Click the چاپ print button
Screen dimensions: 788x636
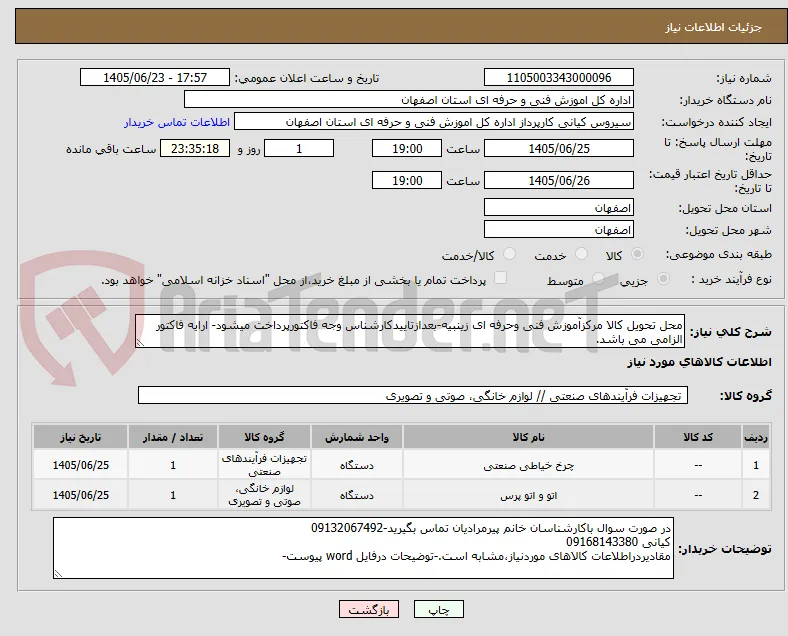pyautogui.click(x=439, y=610)
